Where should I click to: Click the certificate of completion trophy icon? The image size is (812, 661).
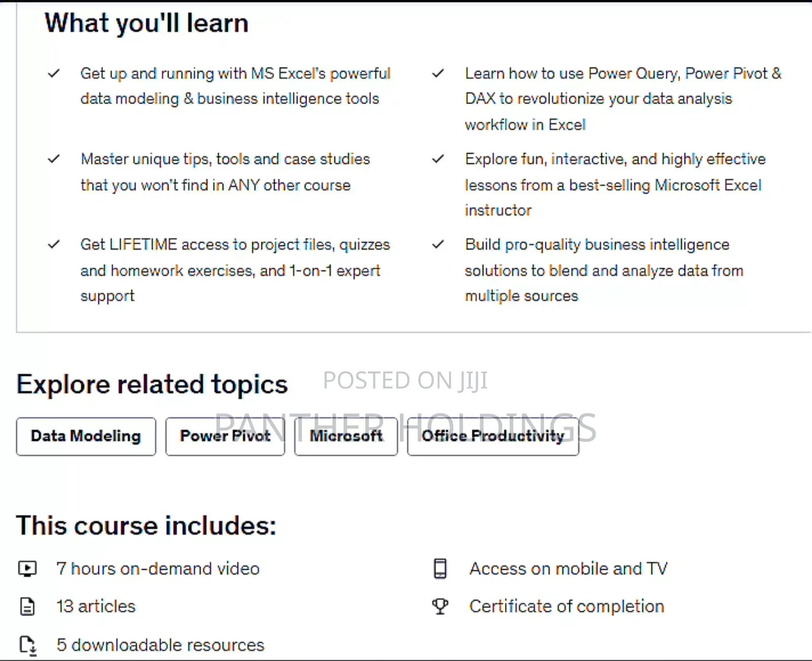click(x=439, y=606)
